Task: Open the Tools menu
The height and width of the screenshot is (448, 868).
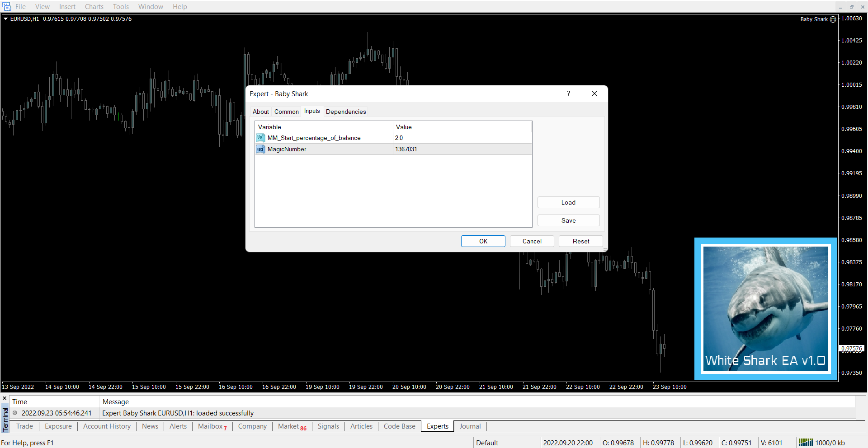Action: [x=121, y=7]
